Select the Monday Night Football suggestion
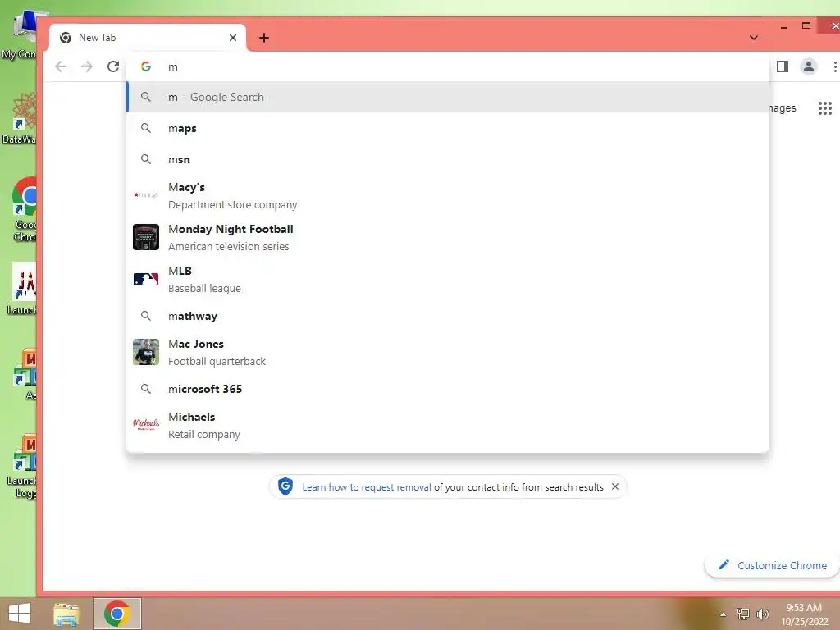Image resolution: width=840 pixels, height=630 pixels. (448, 237)
